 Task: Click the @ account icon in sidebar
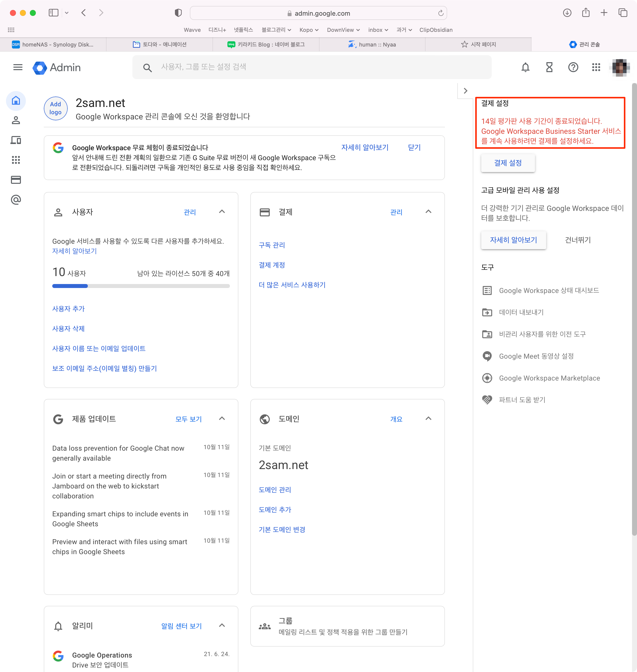coord(16,199)
